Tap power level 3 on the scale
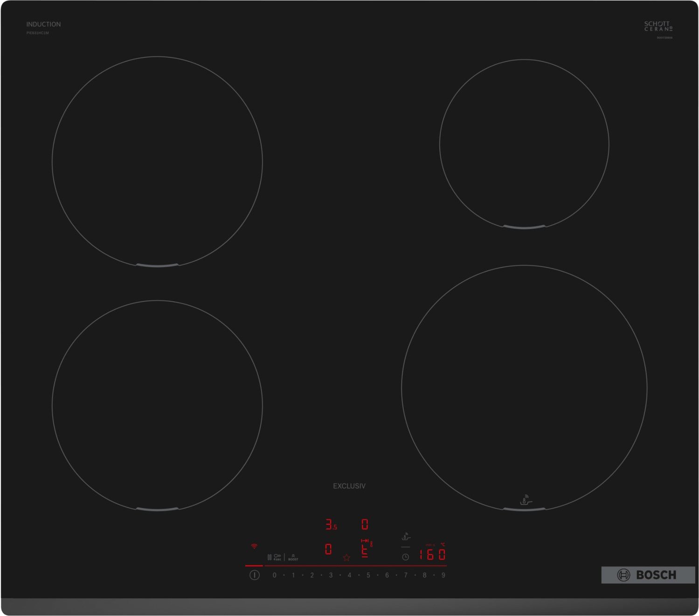Viewport: 699px width, 616px height. click(331, 575)
